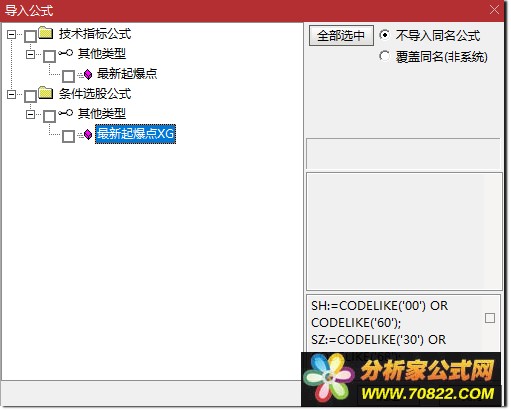Close the 导入公式 dialog
Image resolution: width=511 pixels, height=410 pixels.
494,10
